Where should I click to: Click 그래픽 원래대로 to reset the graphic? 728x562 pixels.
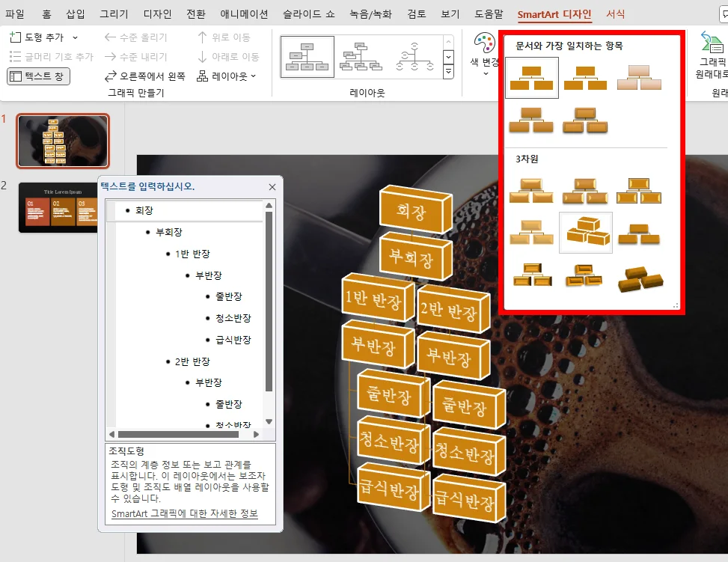(x=711, y=56)
